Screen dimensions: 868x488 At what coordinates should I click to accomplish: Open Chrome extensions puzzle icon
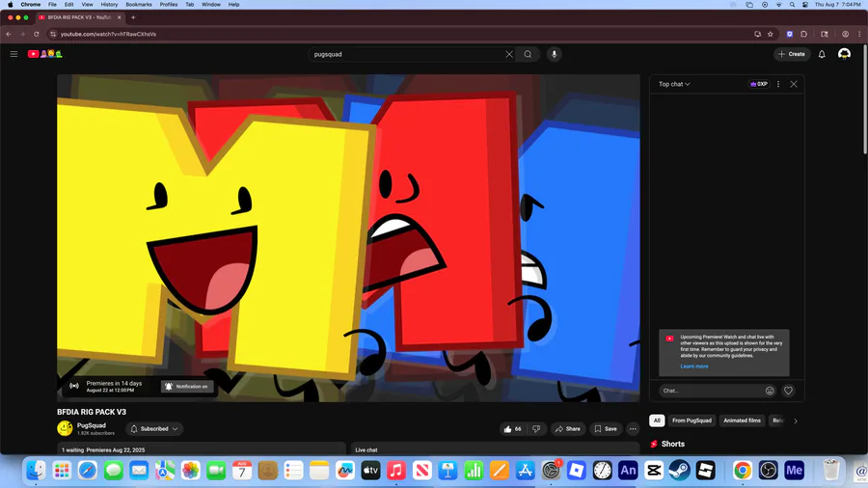[803, 34]
